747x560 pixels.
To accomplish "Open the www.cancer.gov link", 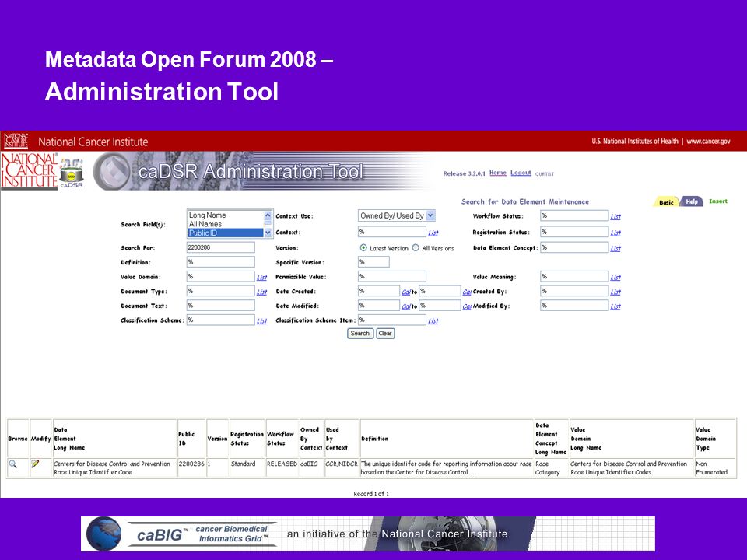I will (708, 141).
